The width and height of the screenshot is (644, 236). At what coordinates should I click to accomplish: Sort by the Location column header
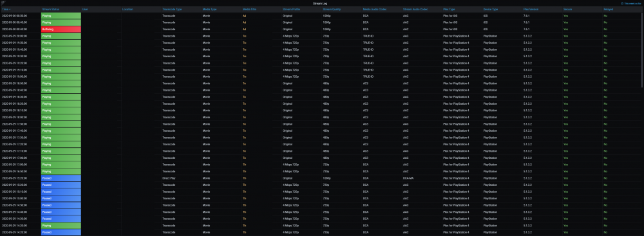click(128, 9)
